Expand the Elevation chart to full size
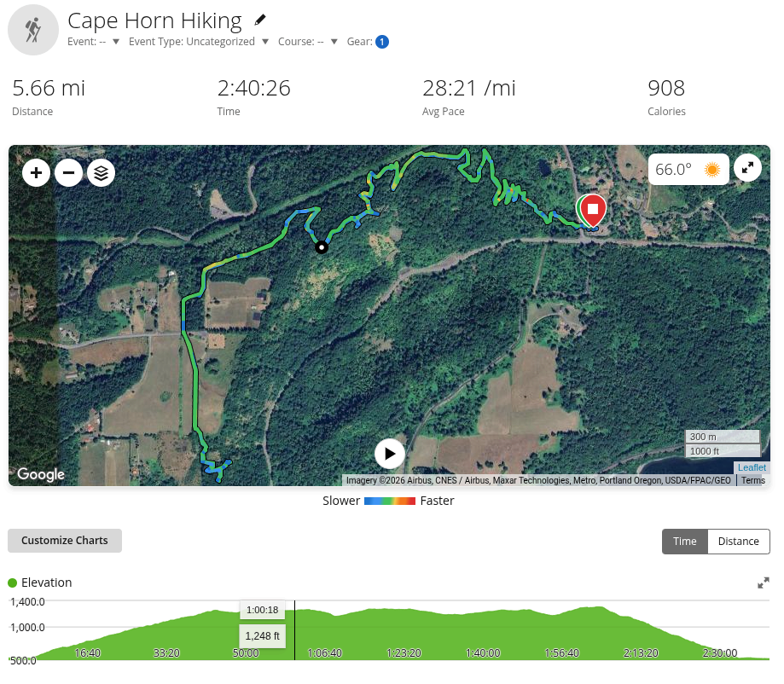784x684 pixels. (763, 583)
